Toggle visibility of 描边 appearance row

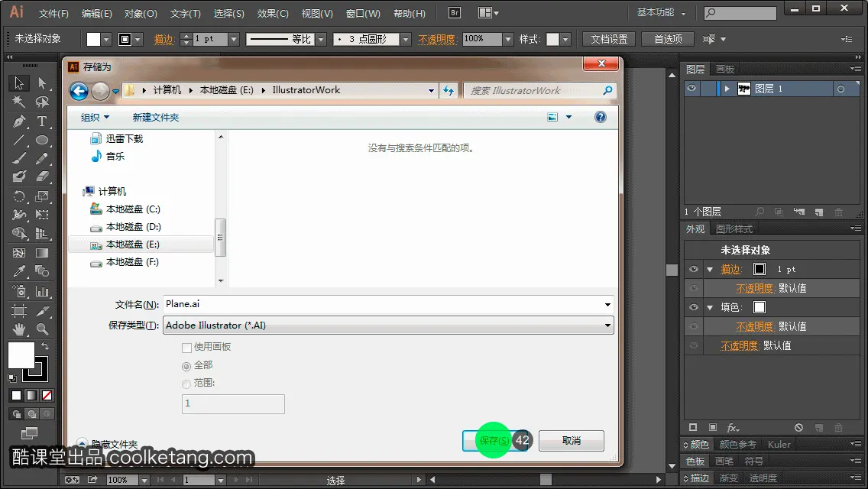[x=694, y=269]
